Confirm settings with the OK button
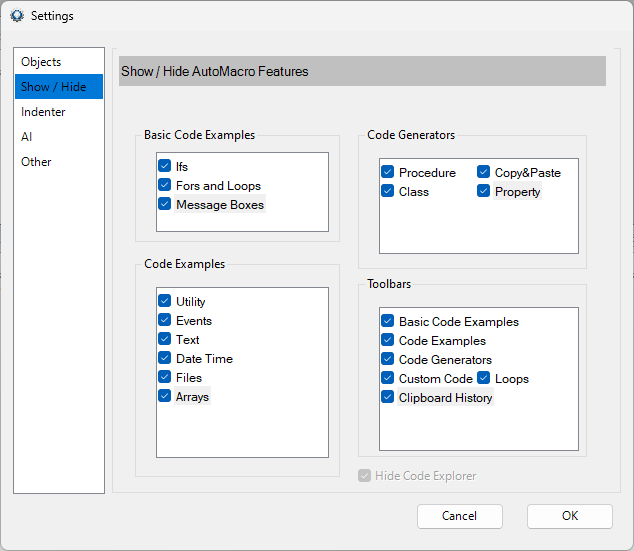The width and height of the screenshot is (634, 551). tap(570, 516)
